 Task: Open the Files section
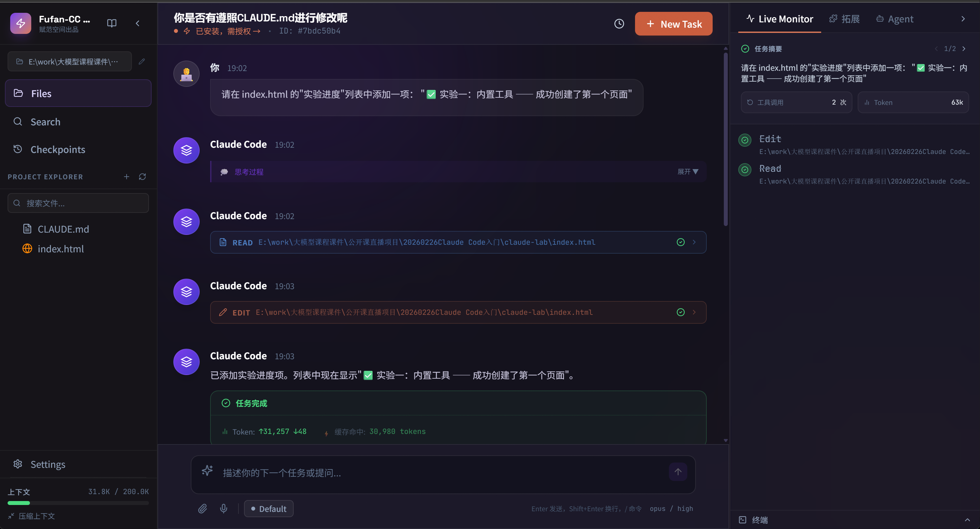point(78,93)
